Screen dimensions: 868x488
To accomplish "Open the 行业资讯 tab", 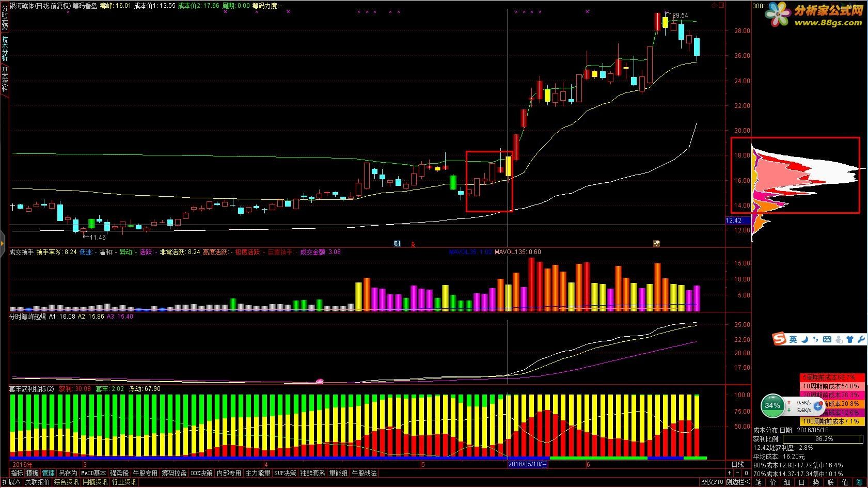I will (124, 482).
